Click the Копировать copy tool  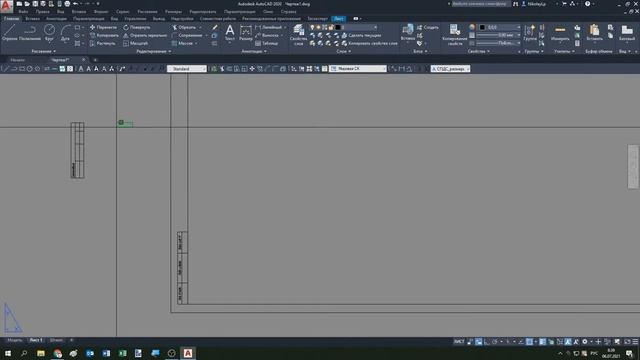coord(104,35)
